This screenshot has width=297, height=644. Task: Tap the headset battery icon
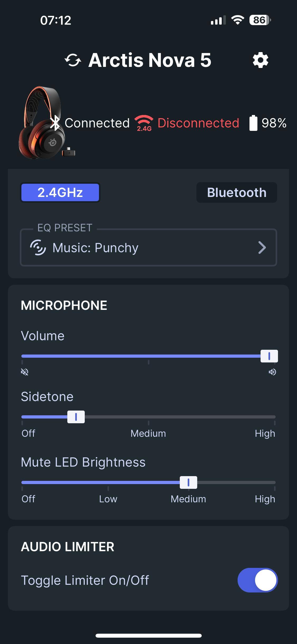pos(253,123)
